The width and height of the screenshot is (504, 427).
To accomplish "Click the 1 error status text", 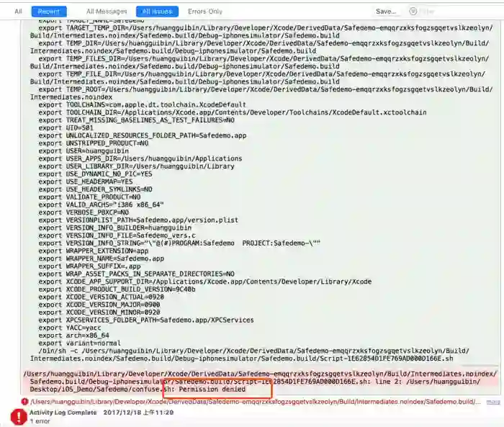I will point(40,421).
